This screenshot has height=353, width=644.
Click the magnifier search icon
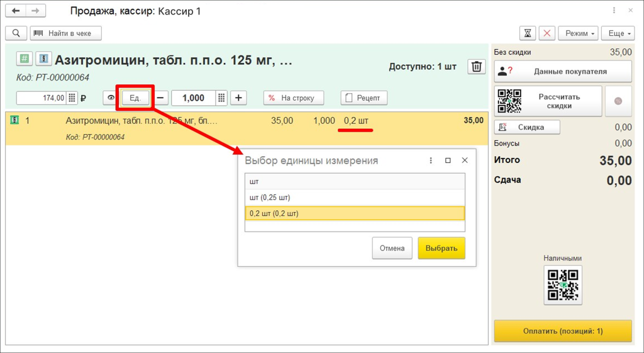16,33
